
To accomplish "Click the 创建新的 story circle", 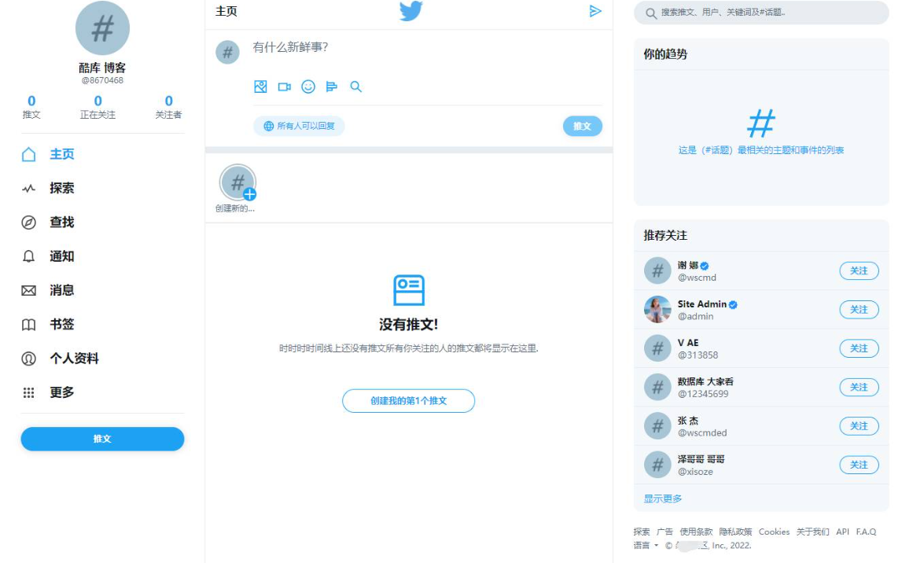I will [237, 182].
